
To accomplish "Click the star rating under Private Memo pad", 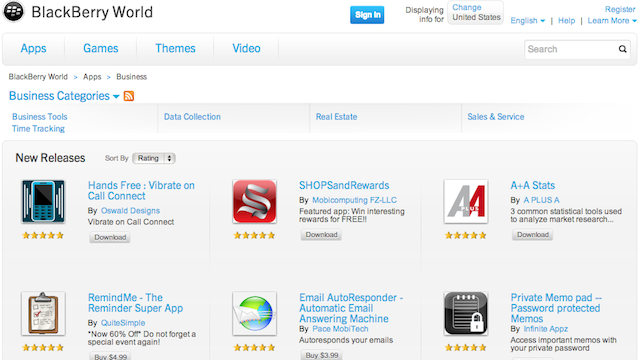I will (x=466, y=348).
